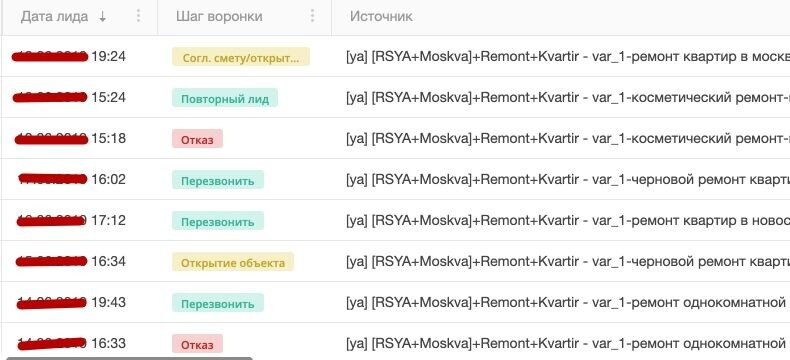
Task: Click Перезвонить badge in 17:12 row
Action: pyautogui.click(x=218, y=221)
